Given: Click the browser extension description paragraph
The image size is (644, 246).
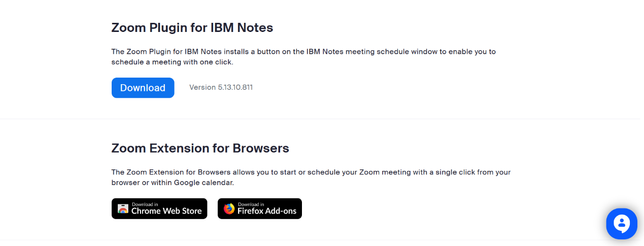Looking at the screenshot, I should 311,177.
